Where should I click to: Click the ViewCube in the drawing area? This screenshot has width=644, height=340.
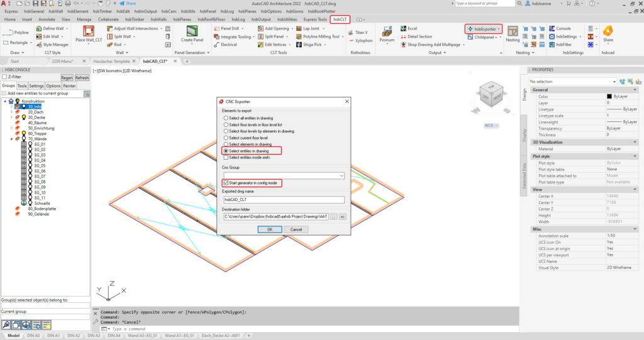click(x=491, y=94)
